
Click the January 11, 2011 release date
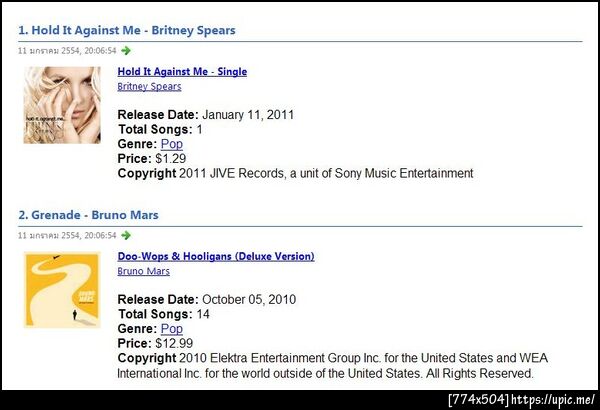point(248,115)
